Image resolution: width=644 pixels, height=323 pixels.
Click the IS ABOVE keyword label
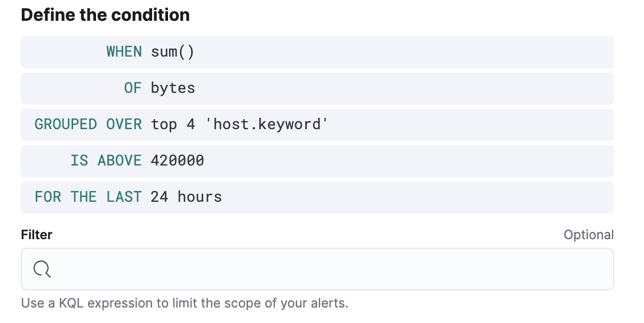click(x=106, y=161)
